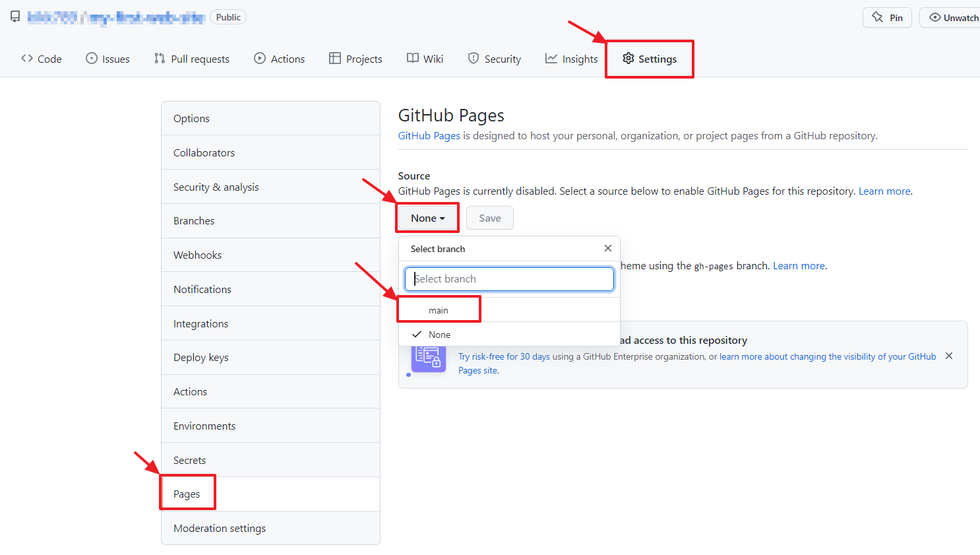The height and width of the screenshot is (555, 980).
Task: Click learn more about changing visibility link
Action: point(828,356)
